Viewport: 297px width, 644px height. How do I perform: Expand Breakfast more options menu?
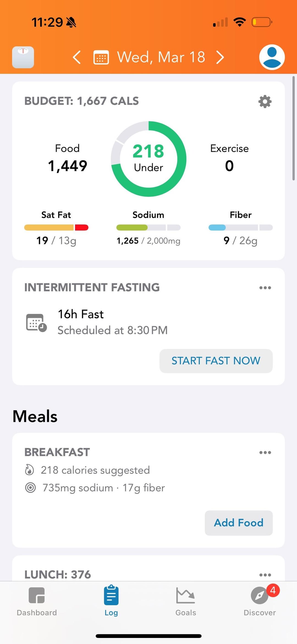coord(265,453)
